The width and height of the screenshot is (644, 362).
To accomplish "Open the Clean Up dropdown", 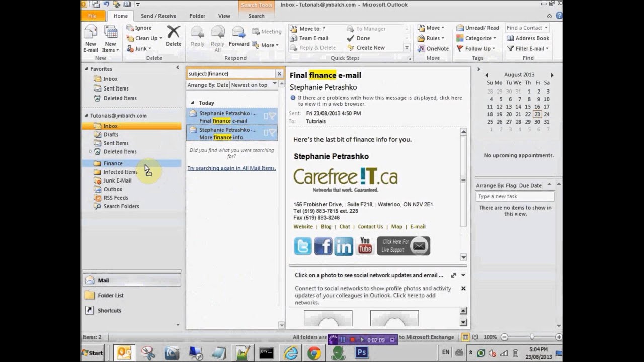I will tap(144, 38).
